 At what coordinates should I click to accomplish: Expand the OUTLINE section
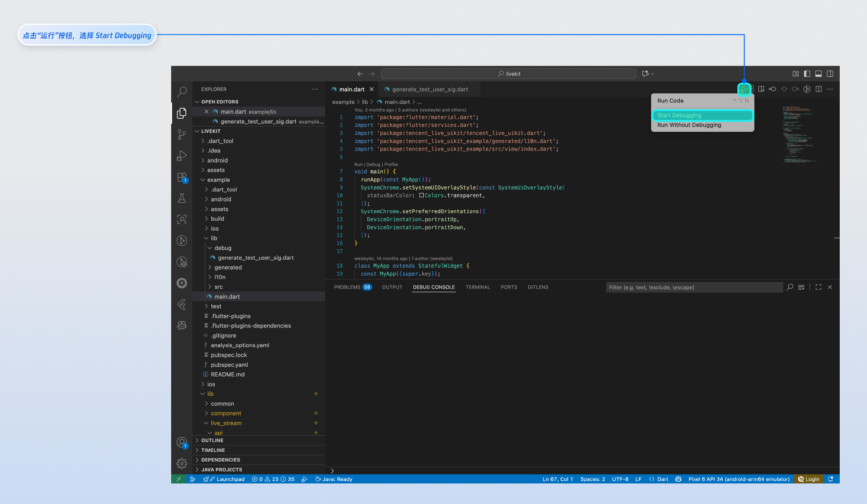pyautogui.click(x=212, y=441)
